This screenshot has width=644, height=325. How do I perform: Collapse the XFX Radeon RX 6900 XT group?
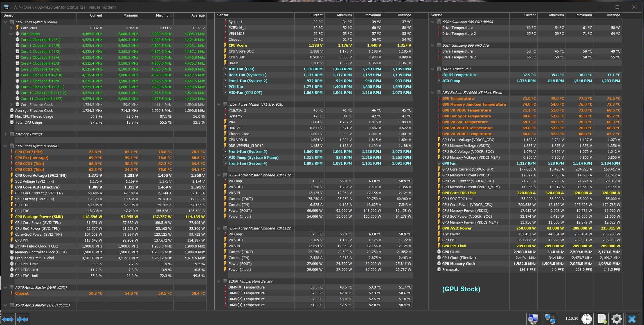433,92
